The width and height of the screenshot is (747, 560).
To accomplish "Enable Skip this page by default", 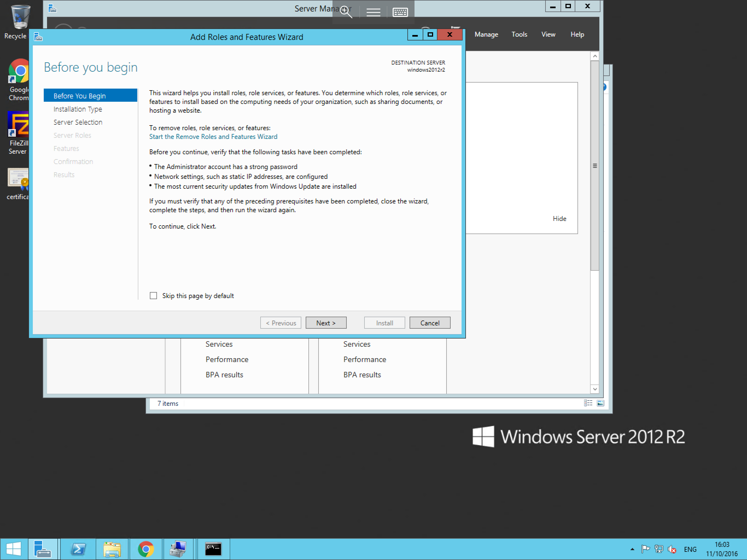I will (x=153, y=296).
